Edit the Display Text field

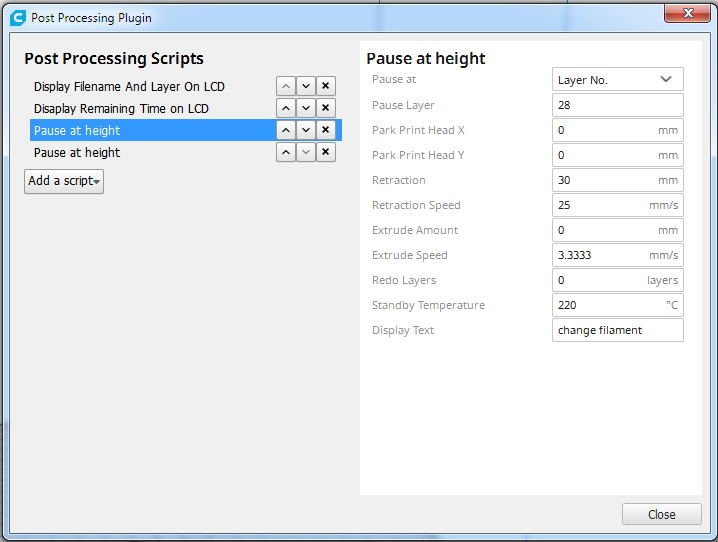617,330
